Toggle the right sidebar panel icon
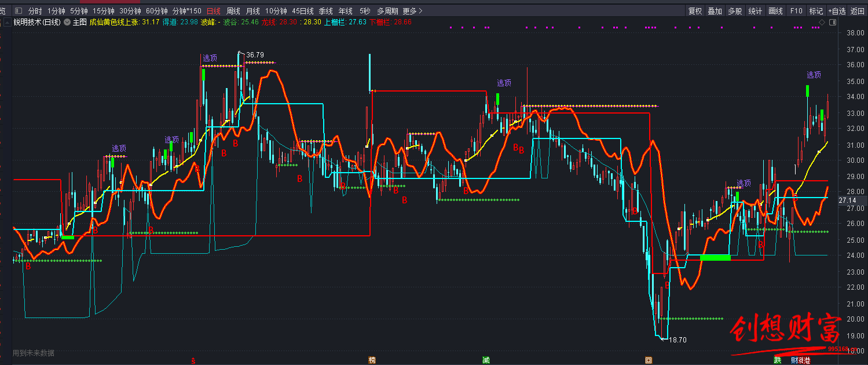This screenshot has height=365, width=868. click(833, 22)
